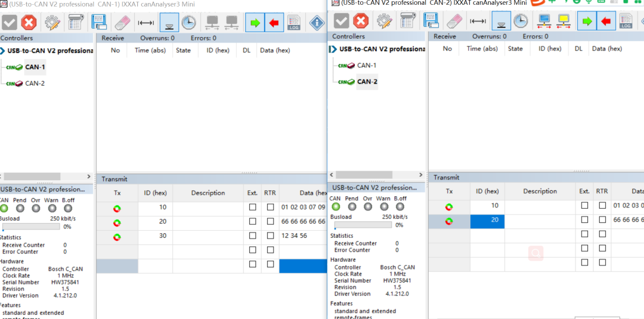Click right scroll arrow in CAN-1 controllers panel
The height and width of the screenshot is (319, 644).
[x=89, y=176]
